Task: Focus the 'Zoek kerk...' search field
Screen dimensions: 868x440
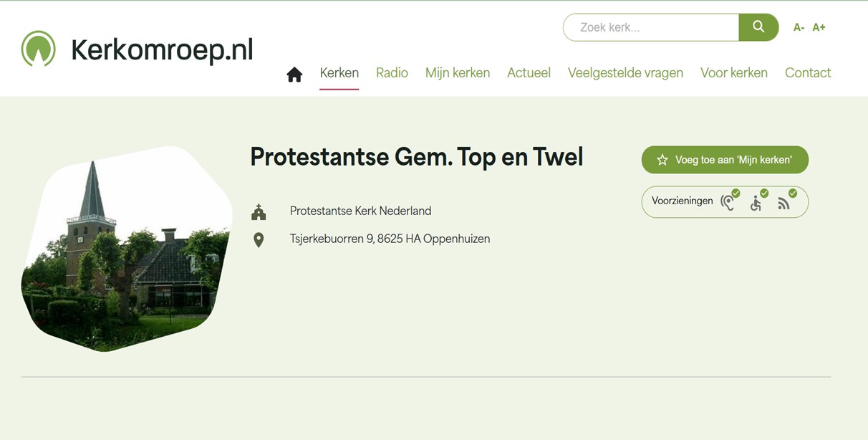Action: (651, 27)
